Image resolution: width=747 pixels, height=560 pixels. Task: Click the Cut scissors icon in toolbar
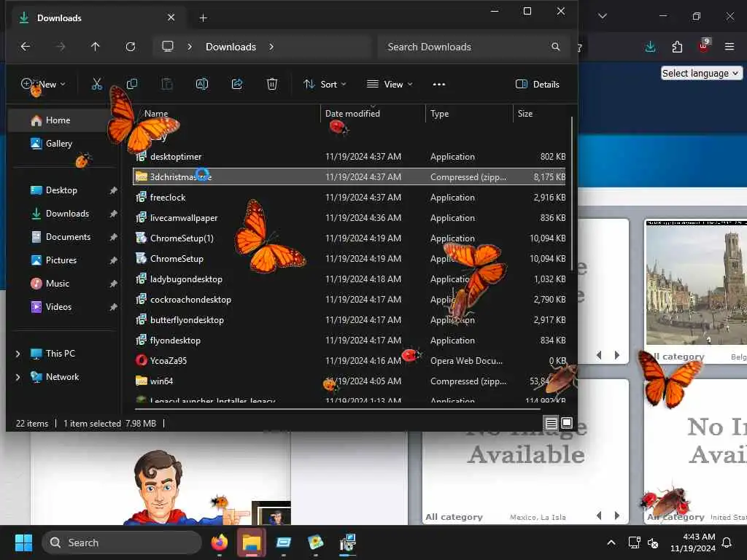click(x=97, y=85)
